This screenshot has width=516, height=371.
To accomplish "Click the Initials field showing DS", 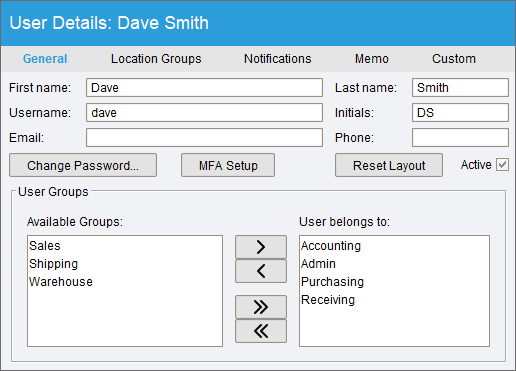I will point(460,113).
